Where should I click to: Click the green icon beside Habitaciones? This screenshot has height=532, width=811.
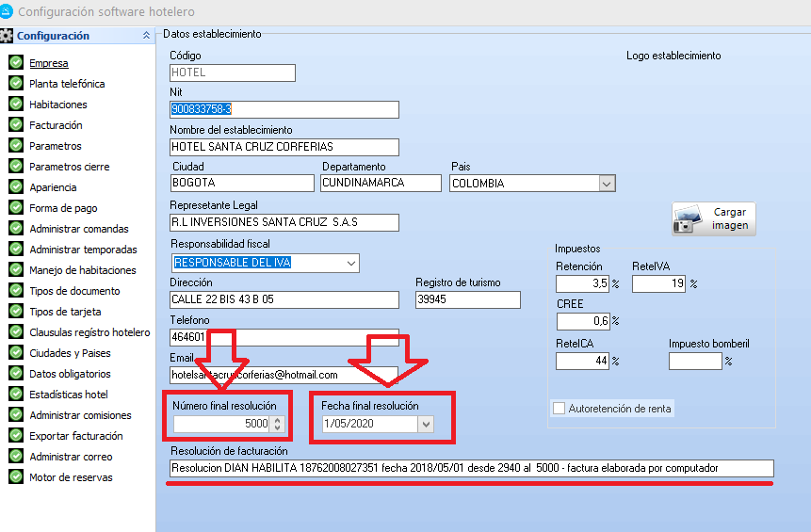click(15, 105)
